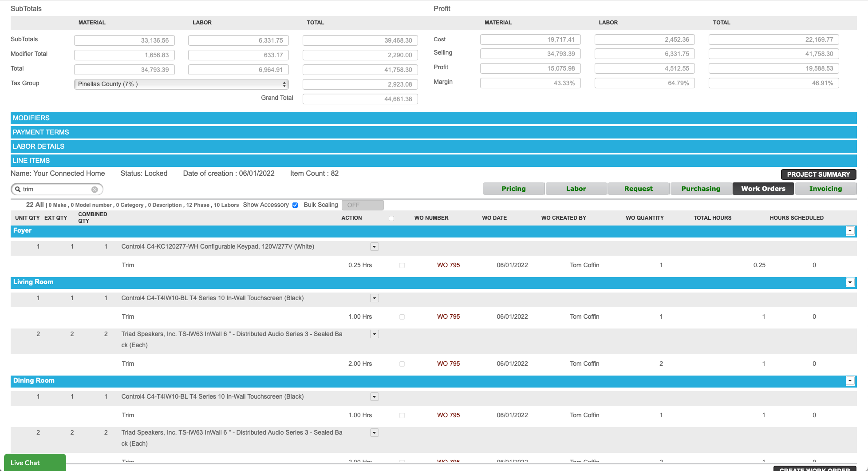Screen dimensions: 868x471
Task: Collapse the Foyer section using its chevron
Action: [x=850, y=231]
